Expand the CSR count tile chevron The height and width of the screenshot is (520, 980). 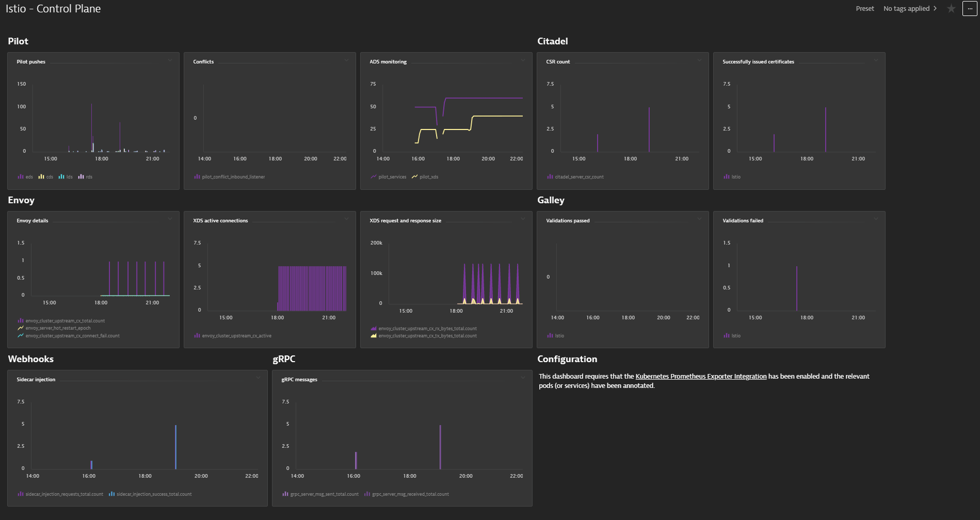(699, 60)
